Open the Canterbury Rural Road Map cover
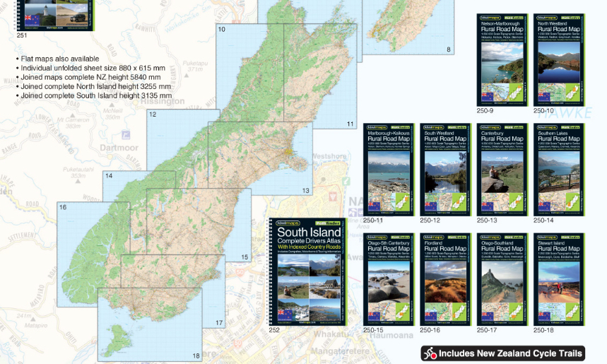This screenshot has width=607, height=364. pyautogui.click(x=502, y=170)
